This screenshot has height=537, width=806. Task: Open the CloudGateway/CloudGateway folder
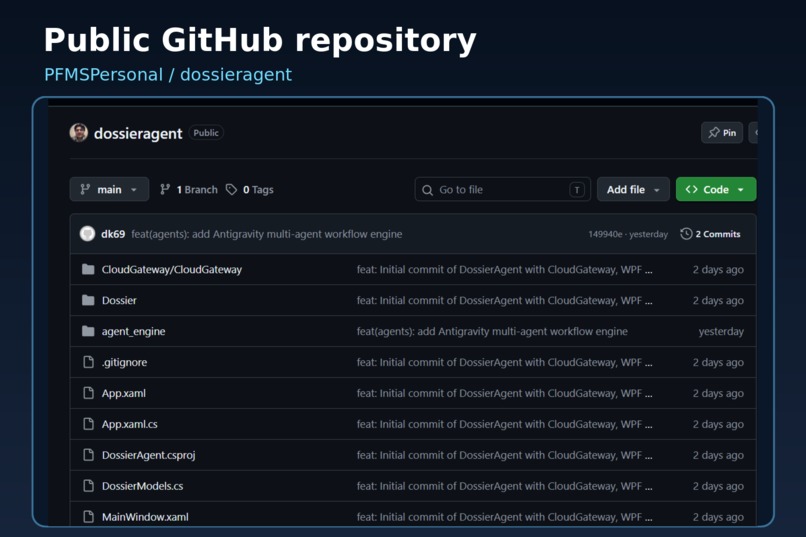point(172,269)
